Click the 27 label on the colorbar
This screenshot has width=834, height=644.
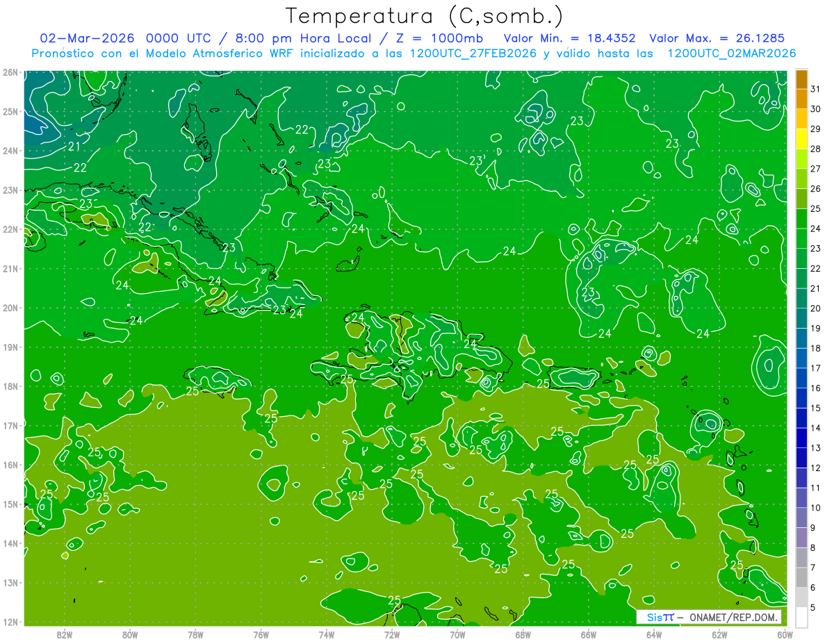tap(815, 169)
